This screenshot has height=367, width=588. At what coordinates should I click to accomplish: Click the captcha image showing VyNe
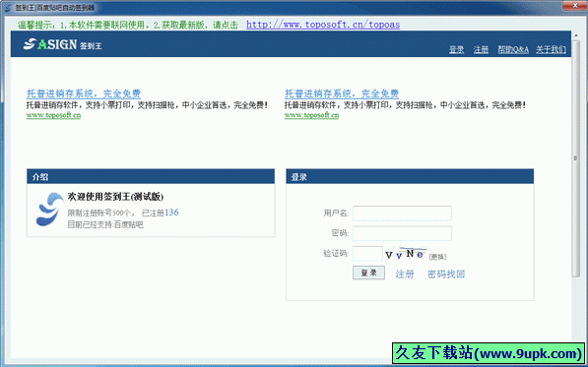[x=406, y=254]
